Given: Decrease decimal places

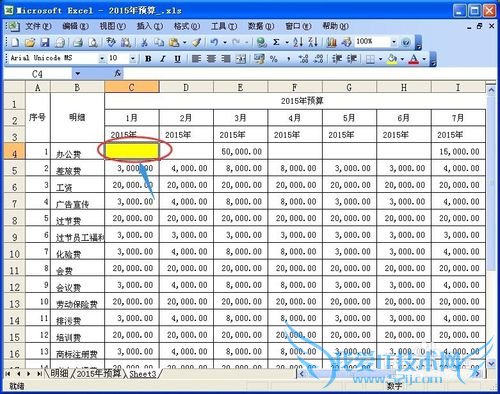Looking at the screenshot, I should point(319,59).
